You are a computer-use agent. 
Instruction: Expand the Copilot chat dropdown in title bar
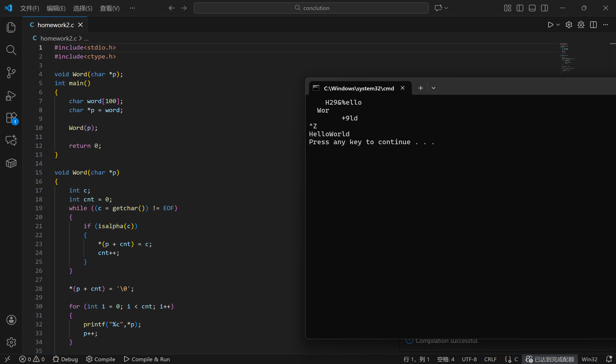[x=446, y=8]
